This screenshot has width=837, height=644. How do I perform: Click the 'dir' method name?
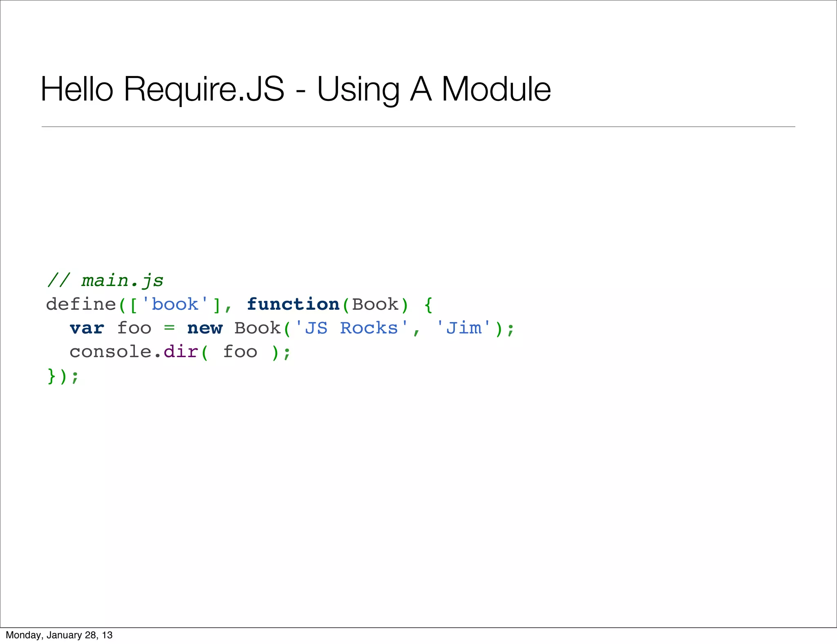[181, 352]
